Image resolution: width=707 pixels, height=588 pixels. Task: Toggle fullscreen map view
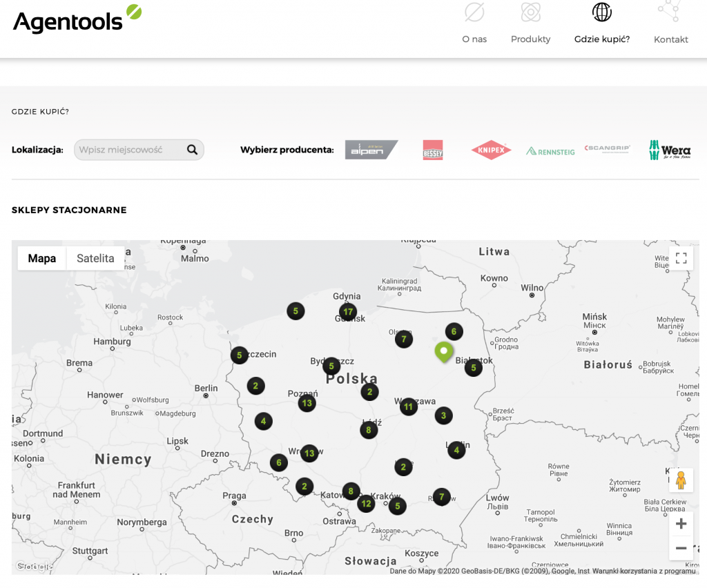(x=681, y=258)
